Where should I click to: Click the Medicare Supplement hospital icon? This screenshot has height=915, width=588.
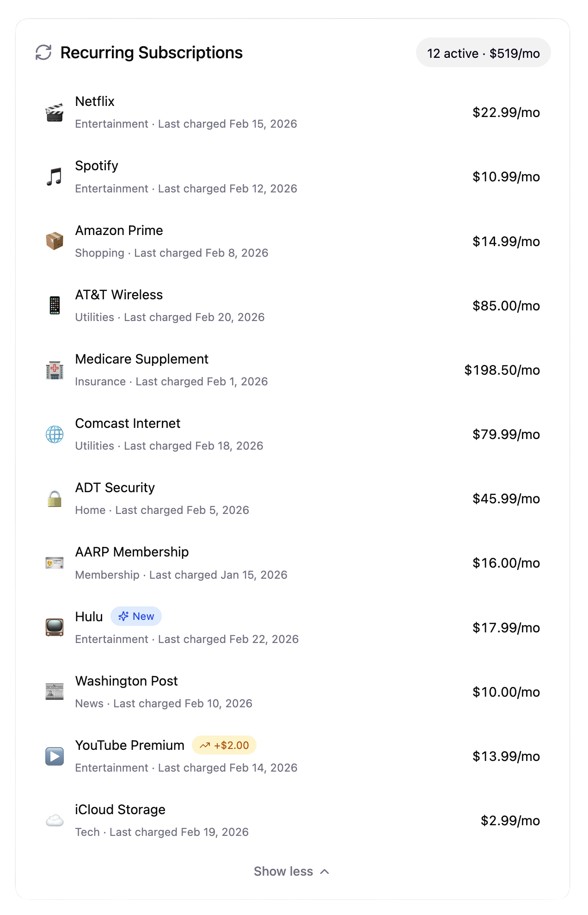(54, 370)
